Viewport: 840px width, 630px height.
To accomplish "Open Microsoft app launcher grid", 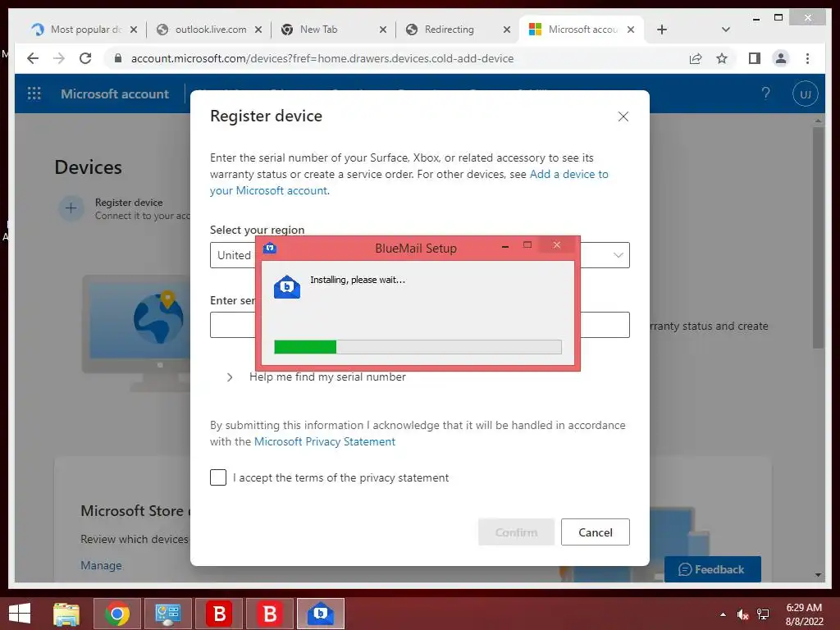I will (x=34, y=94).
